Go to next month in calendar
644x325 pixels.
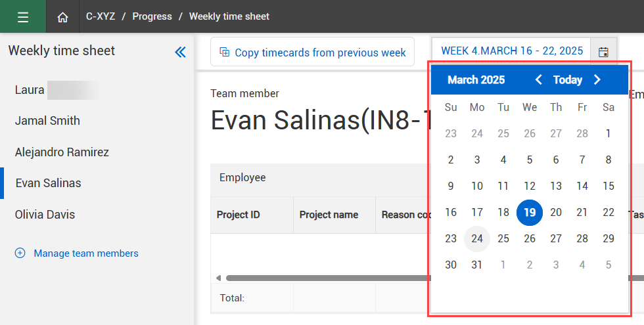[x=597, y=80]
